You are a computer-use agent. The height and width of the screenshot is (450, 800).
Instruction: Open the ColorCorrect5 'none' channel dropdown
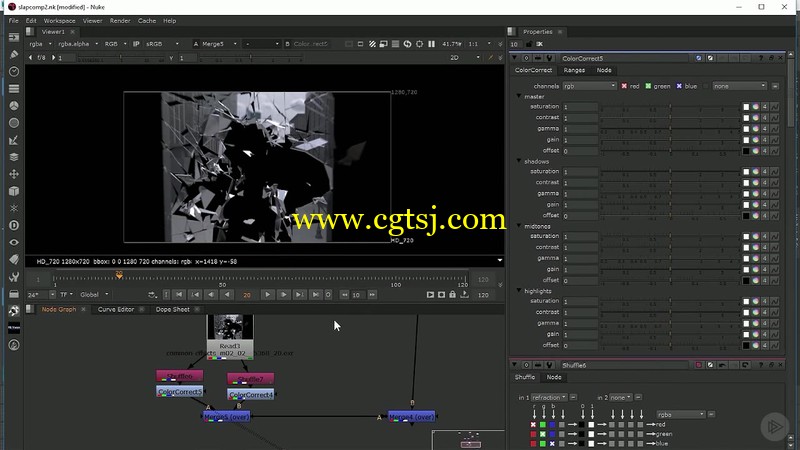pos(739,86)
